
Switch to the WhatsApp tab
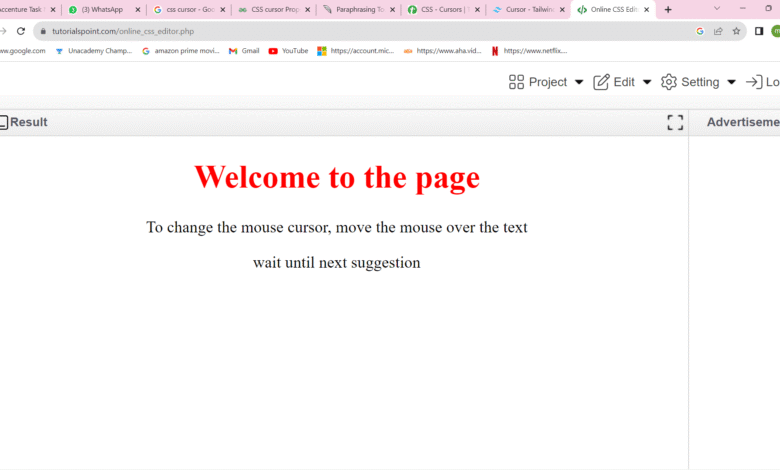[102, 9]
